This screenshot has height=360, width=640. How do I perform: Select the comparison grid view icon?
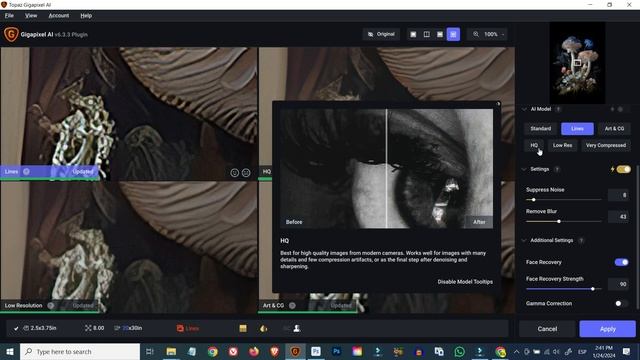click(x=453, y=34)
